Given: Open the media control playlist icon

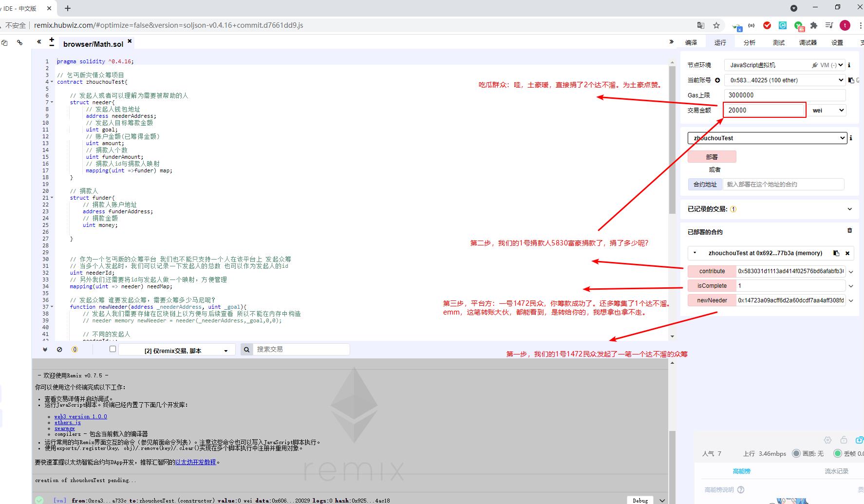Looking at the screenshot, I should click(829, 25).
